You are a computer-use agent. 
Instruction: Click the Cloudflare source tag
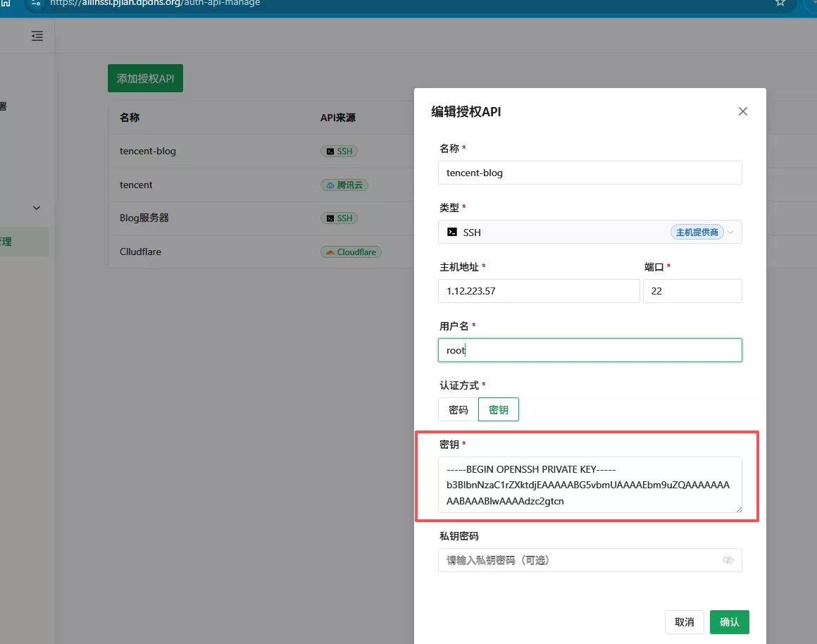351,252
